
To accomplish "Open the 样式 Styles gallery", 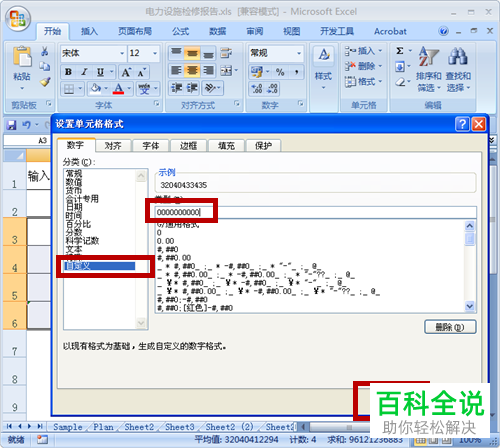I will (x=323, y=68).
